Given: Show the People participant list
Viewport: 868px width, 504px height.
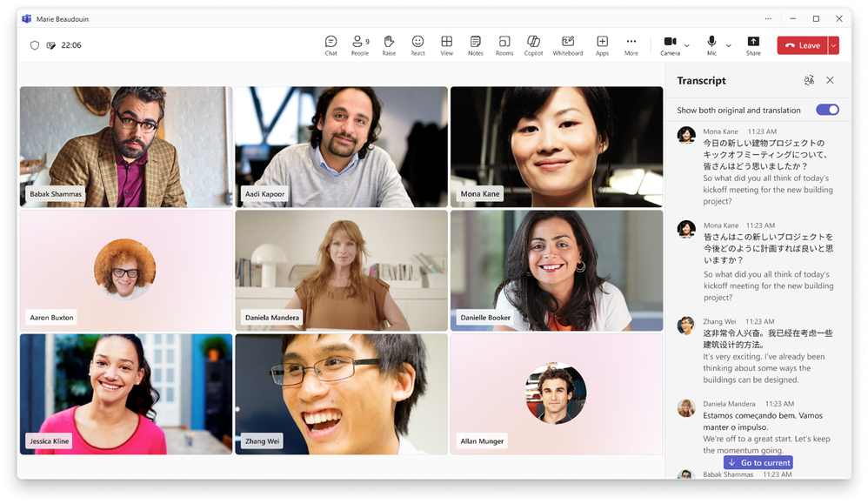Looking at the screenshot, I should (x=360, y=45).
